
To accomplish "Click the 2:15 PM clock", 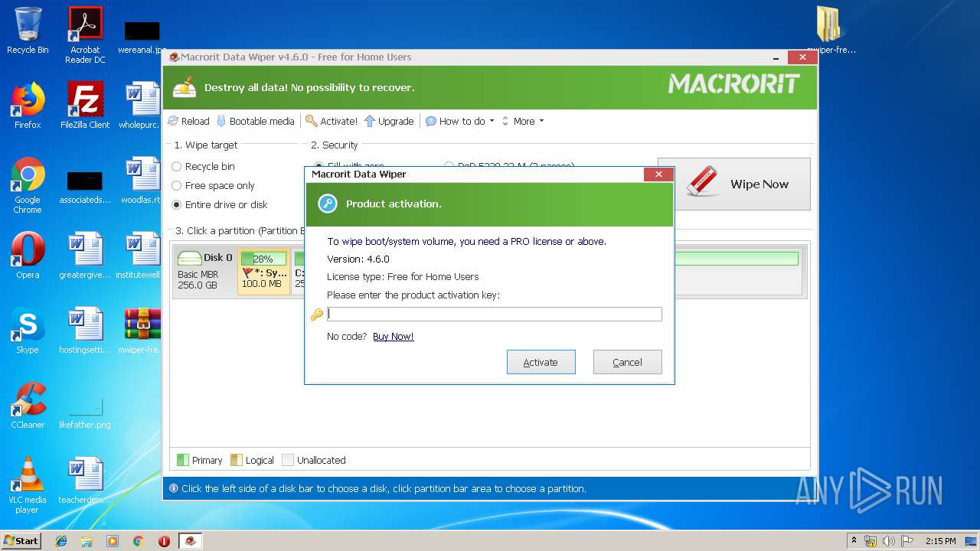I will [x=940, y=541].
